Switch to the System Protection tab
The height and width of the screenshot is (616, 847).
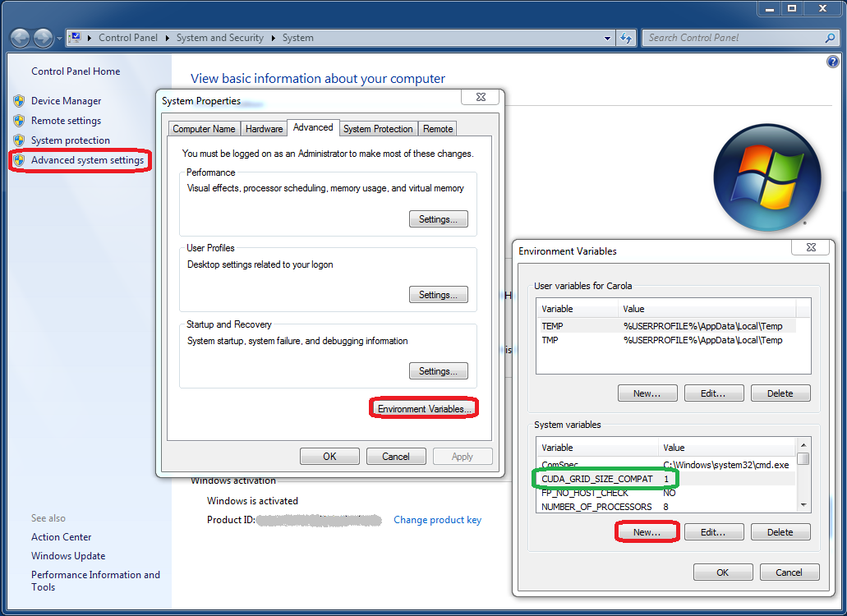tap(378, 129)
